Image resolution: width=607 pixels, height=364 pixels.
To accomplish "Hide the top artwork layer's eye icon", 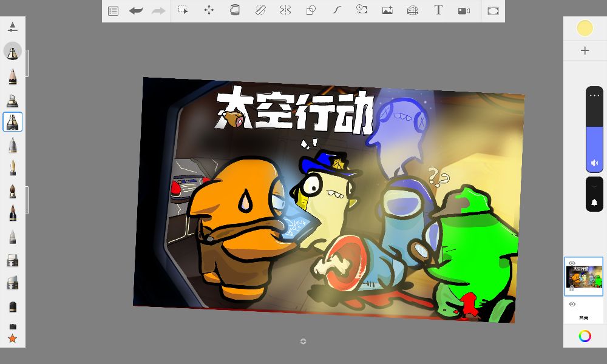I will tap(572, 263).
